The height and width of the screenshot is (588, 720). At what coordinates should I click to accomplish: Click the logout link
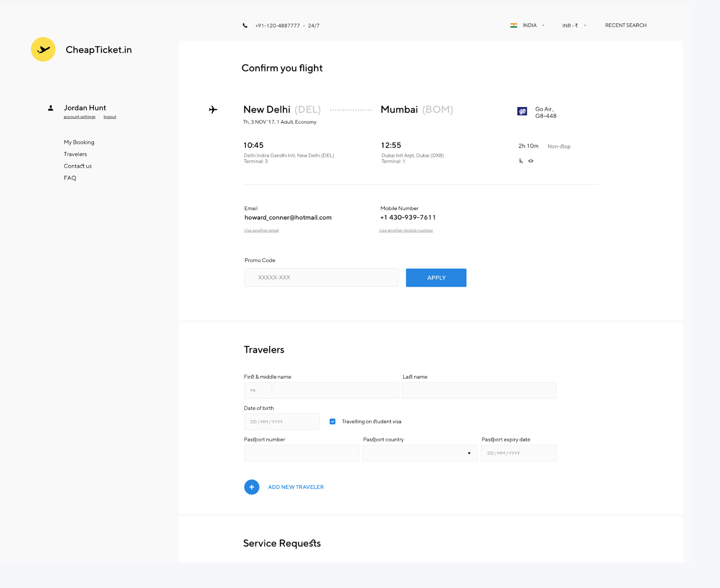coord(110,117)
